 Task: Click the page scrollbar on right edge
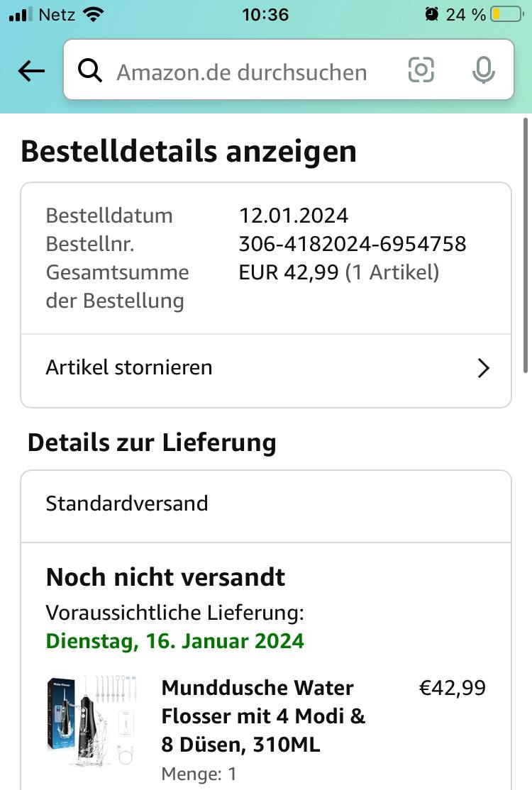[526, 245]
